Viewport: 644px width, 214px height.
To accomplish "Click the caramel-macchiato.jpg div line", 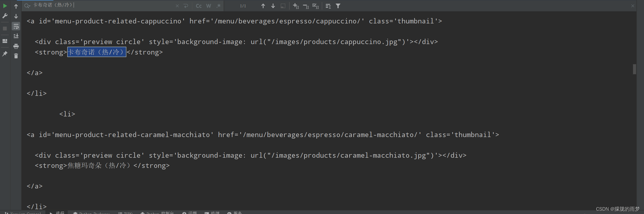I will click(x=251, y=155).
